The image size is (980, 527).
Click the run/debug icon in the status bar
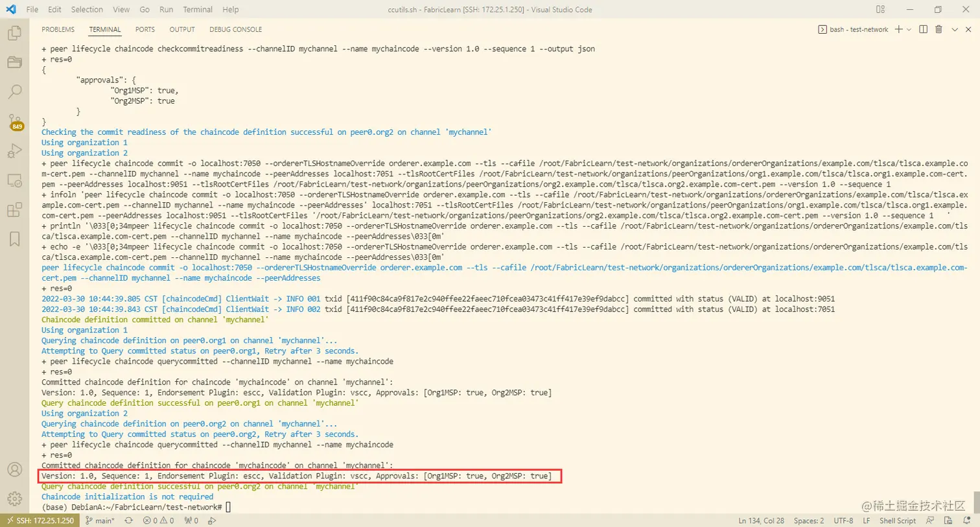(x=212, y=521)
